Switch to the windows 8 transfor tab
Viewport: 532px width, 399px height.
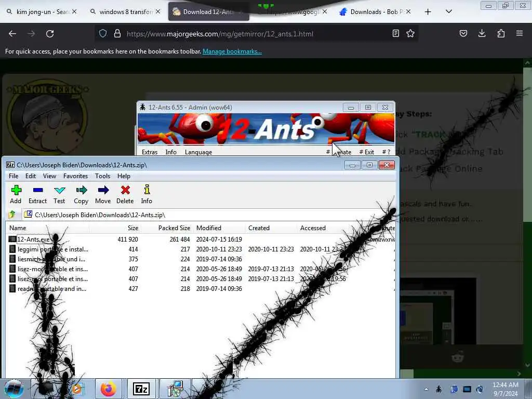[x=126, y=12]
